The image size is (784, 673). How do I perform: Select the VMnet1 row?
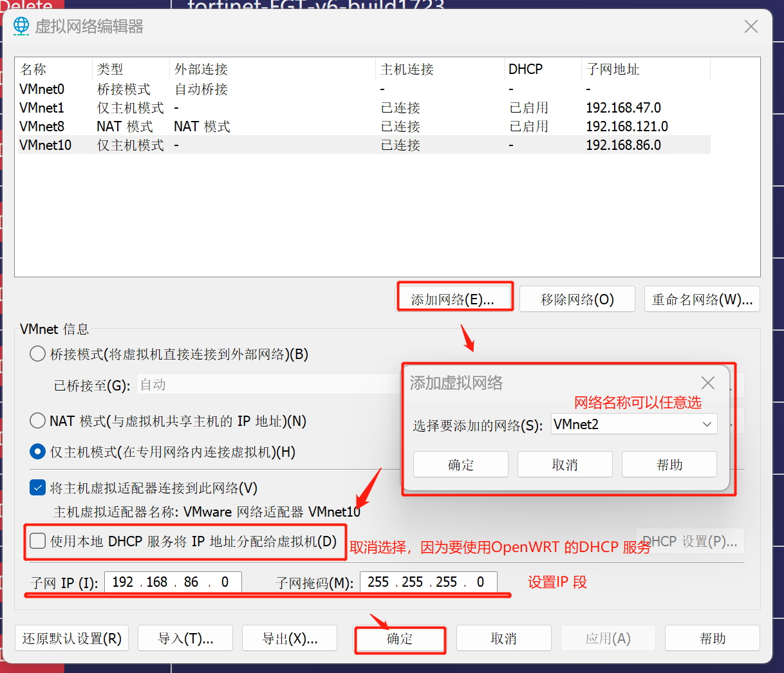pyautogui.click(x=364, y=107)
